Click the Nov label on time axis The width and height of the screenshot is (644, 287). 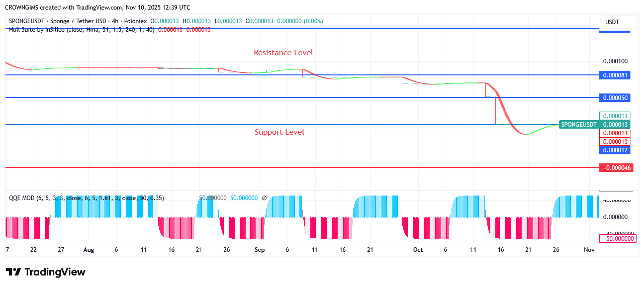click(x=589, y=250)
